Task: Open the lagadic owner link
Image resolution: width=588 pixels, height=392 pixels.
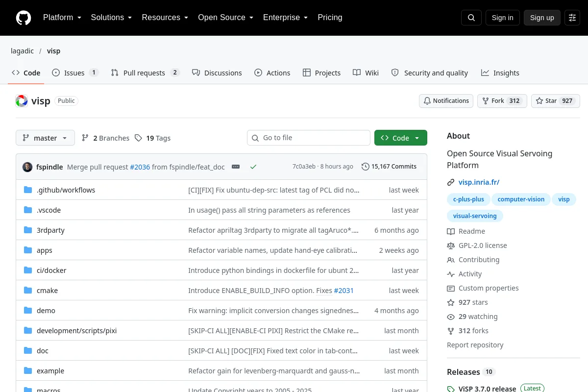Action: pyautogui.click(x=22, y=51)
